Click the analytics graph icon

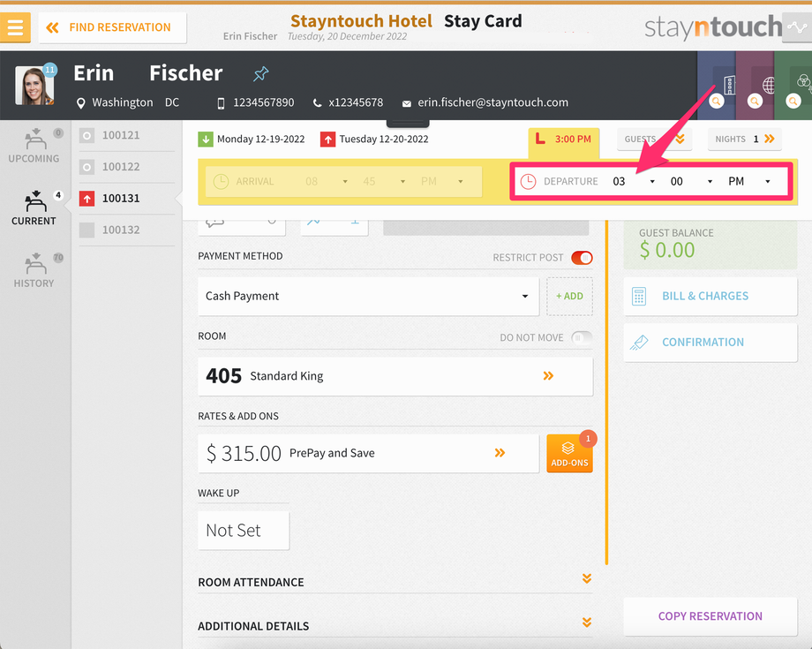pyautogui.click(x=797, y=27)
